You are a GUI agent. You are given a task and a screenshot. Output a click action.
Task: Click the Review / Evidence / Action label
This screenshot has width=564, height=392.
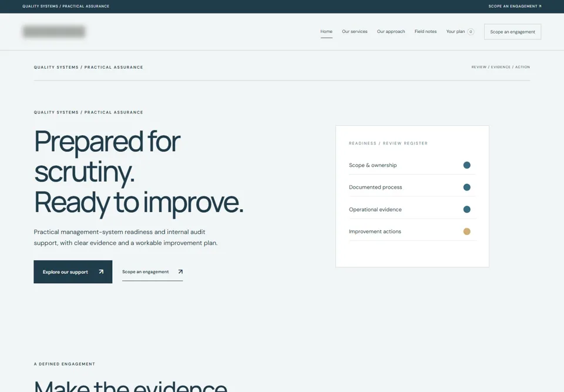click(501, 67)
